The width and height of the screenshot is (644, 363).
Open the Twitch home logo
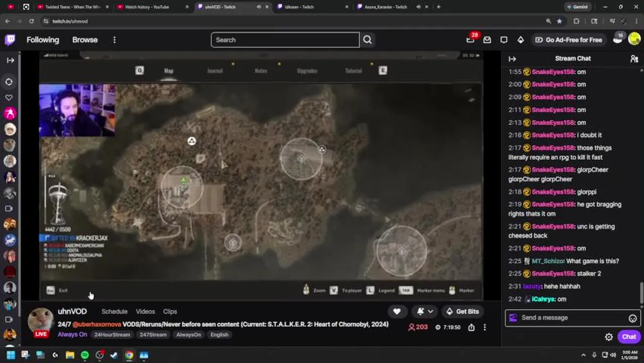10,40
